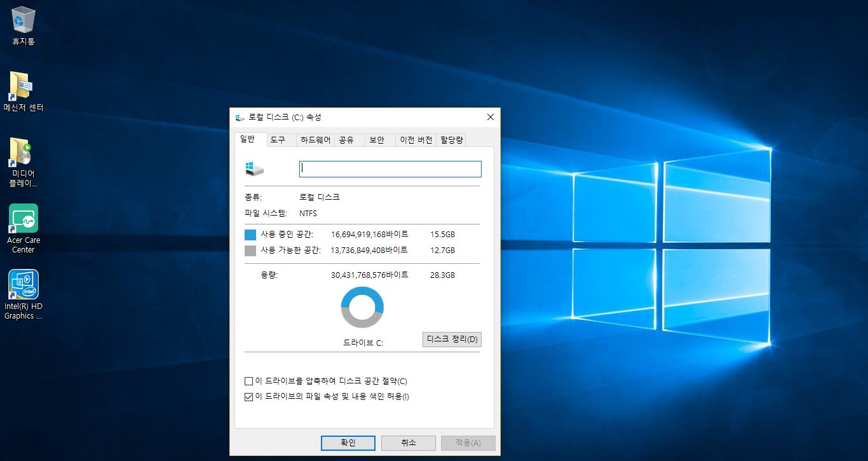
Task: Confirm with the 확인 button
Action: pos(348,443)
